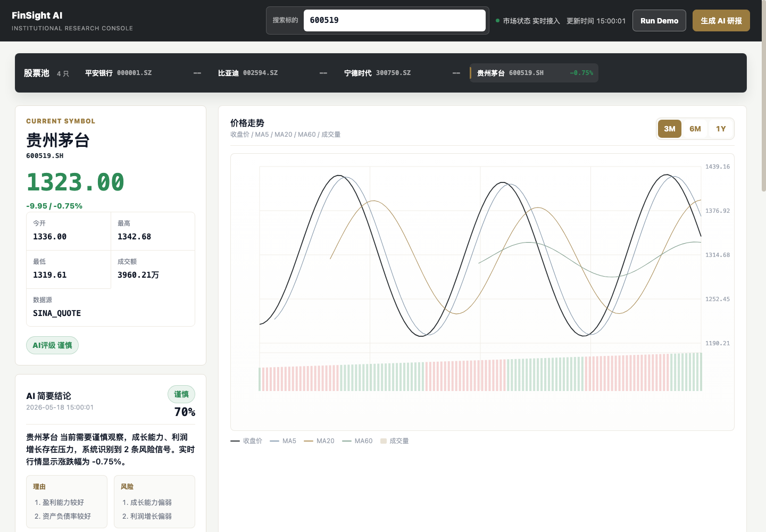This screenshot has height=532, width=766.
Task: Click the 生成 AI 研报 button
Action: pyautogui.click(x=721, y=21)
